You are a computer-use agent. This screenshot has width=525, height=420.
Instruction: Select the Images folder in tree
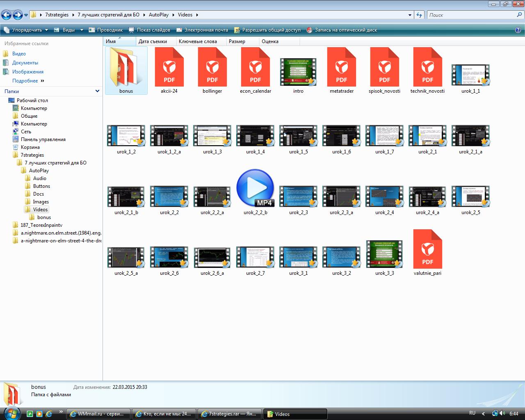41,202
